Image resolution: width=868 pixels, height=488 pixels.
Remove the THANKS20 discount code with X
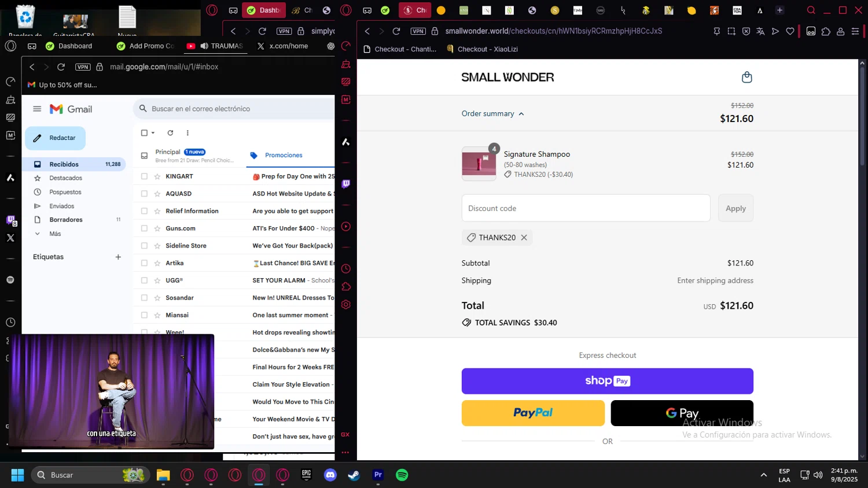pos(524,238)
